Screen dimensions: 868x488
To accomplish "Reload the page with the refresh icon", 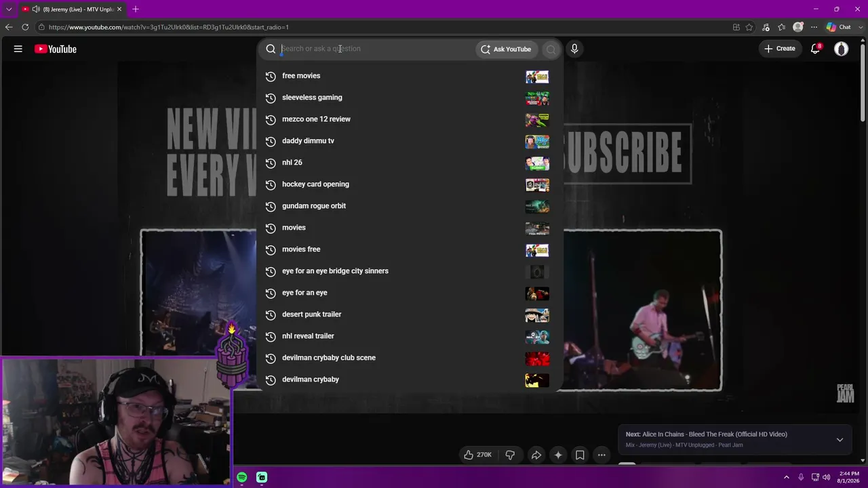I will (x=25, y=27).
